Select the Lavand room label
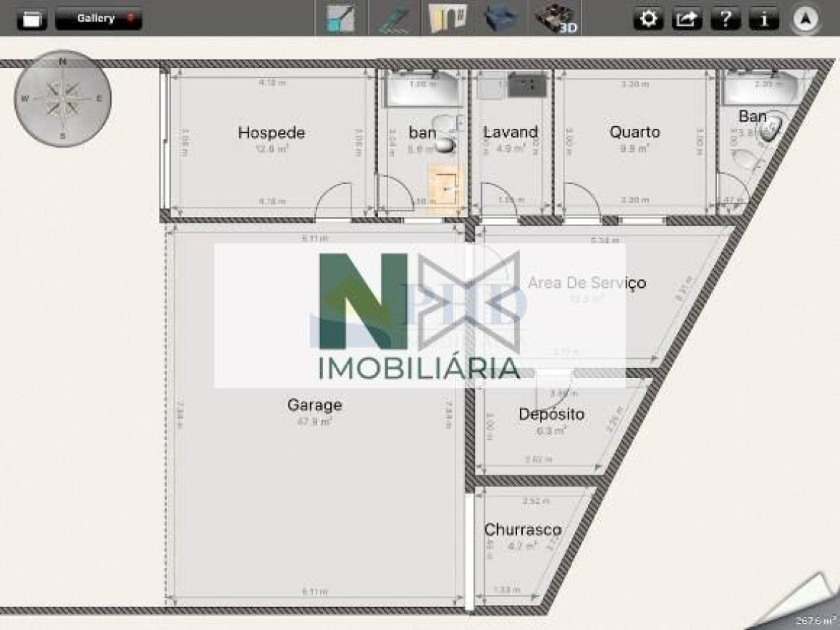This screenshot has width=840, height=630. (x=511, y=132)
